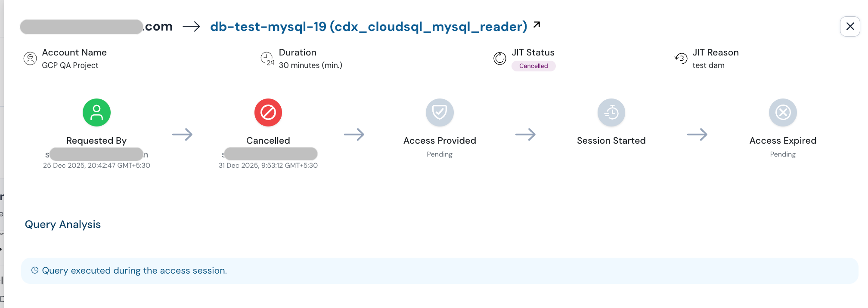Click the Account Name profile icon
The image size is (868, 308).
pyautogui.click(x=30, y=59)
